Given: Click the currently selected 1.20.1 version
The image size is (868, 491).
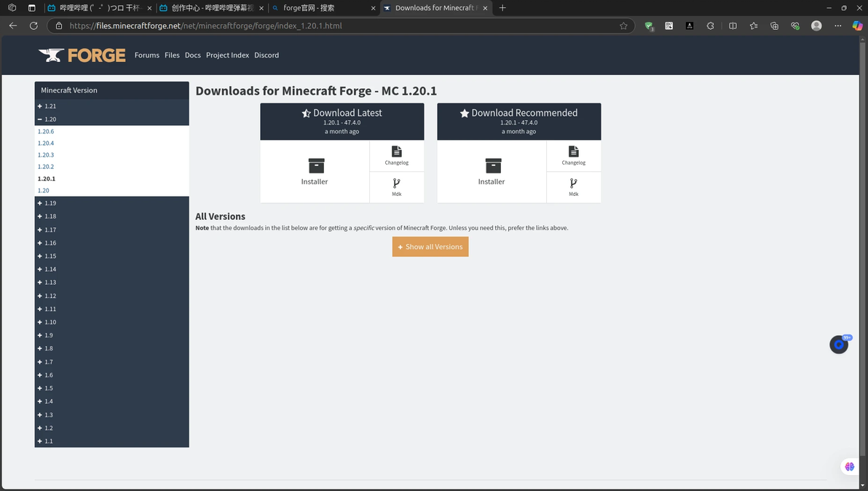Looking at the screenshot, I should point(47,178).
